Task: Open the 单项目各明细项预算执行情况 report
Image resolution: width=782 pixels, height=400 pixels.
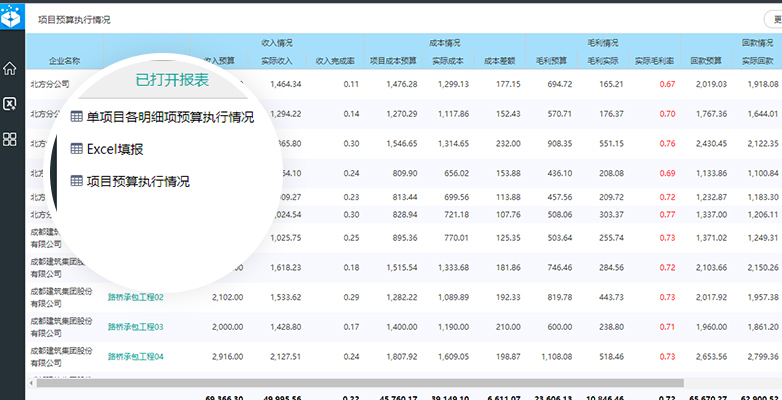Action: click(x=170, y=117)
